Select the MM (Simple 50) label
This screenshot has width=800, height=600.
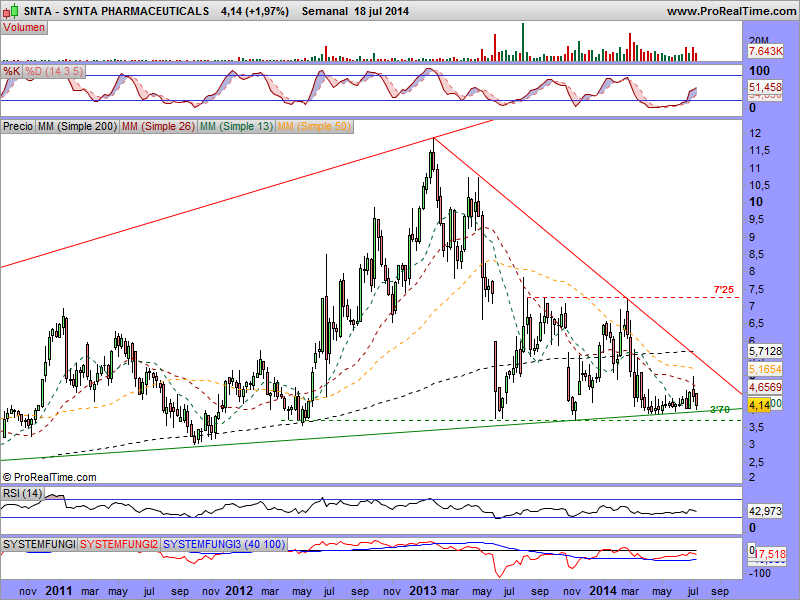tap(314, 126)
